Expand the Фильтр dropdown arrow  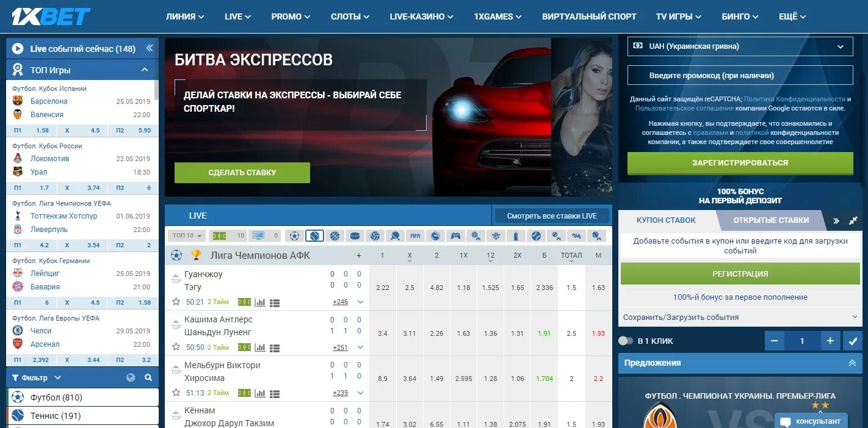(57, 378)
